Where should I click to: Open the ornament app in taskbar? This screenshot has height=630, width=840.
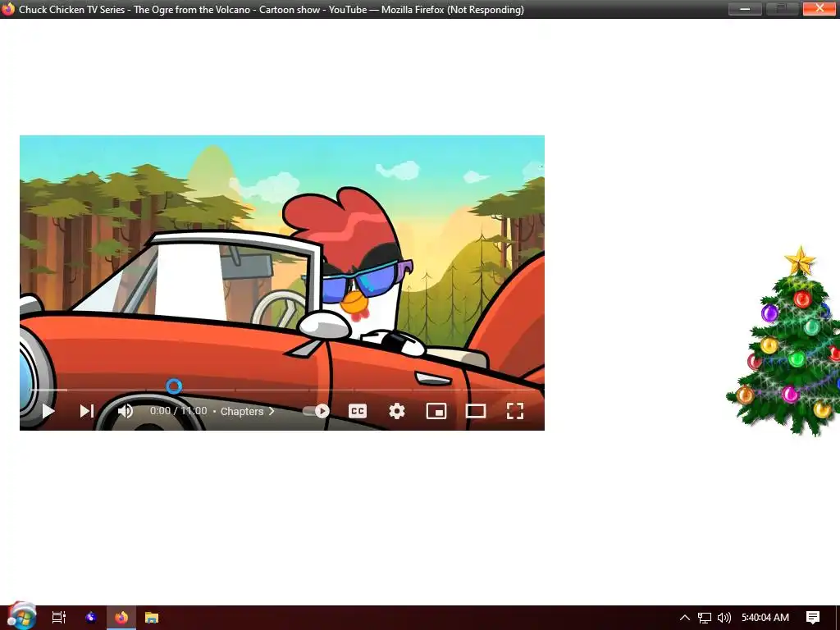point(91,618)
